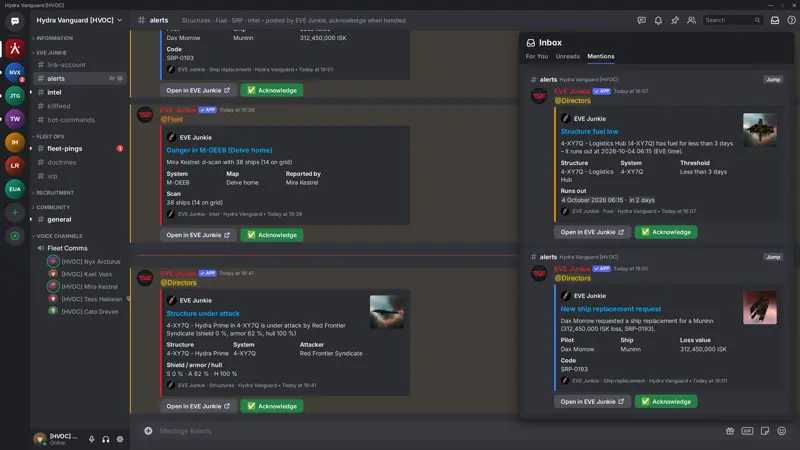Open the Hydra Vanguard server dropdown
The image size is (800, 450).
(x=79, y=20)
